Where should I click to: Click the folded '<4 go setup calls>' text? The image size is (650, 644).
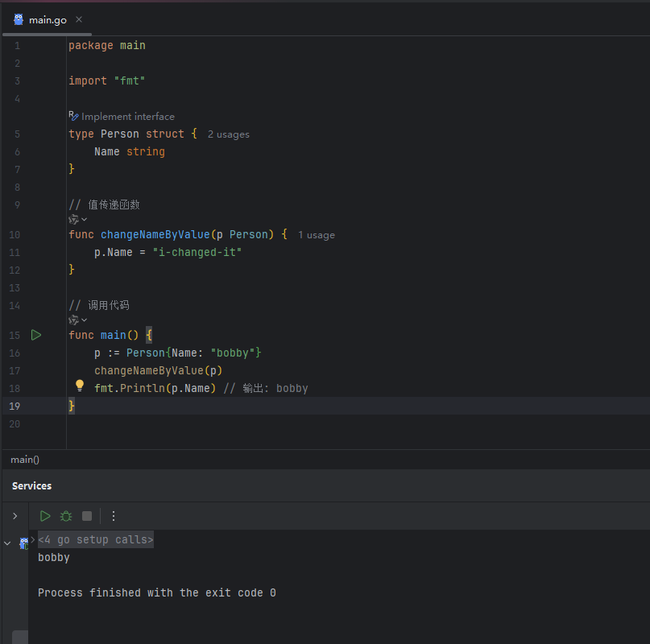pos(96,539)
